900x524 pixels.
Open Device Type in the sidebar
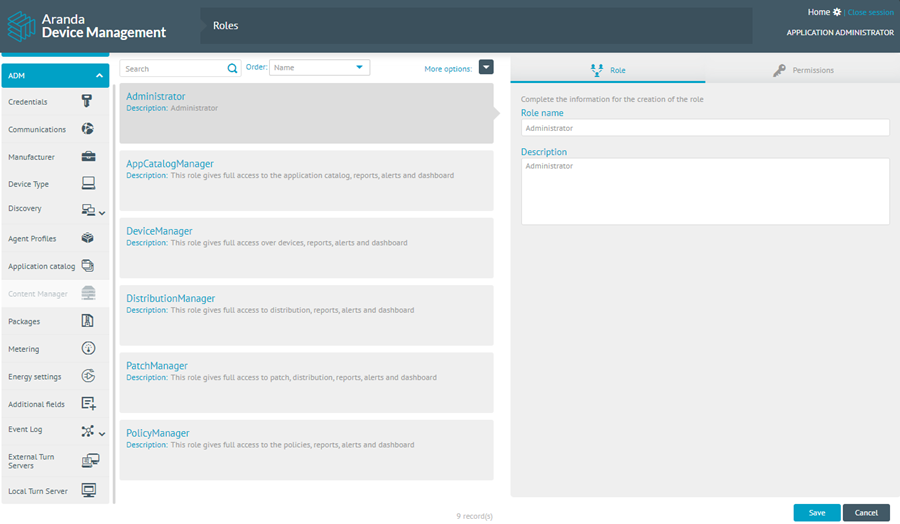(55, 184)
